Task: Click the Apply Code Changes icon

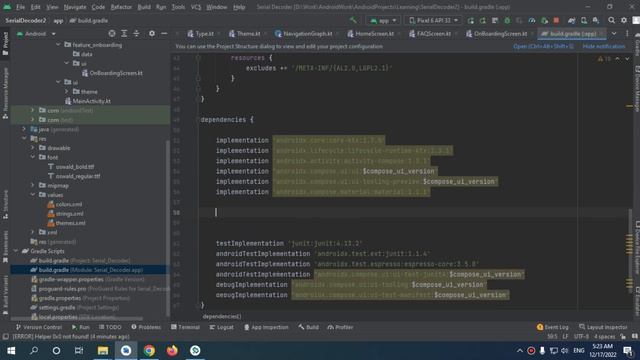Action: [495, 20]
